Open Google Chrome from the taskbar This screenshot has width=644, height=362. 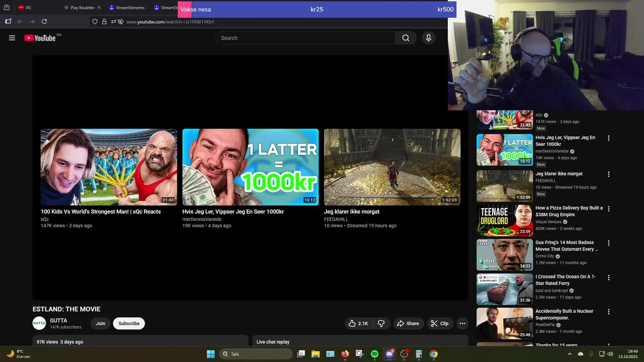click(x=434, y=354)
